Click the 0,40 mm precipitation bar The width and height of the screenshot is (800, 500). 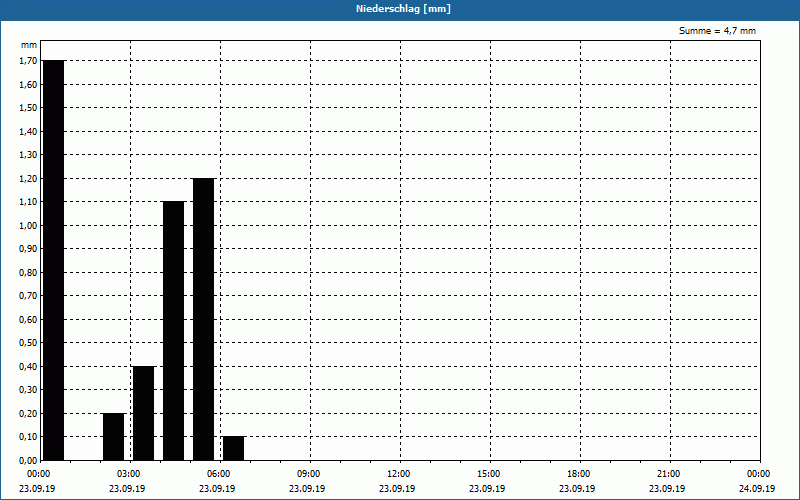pos(143,413)
